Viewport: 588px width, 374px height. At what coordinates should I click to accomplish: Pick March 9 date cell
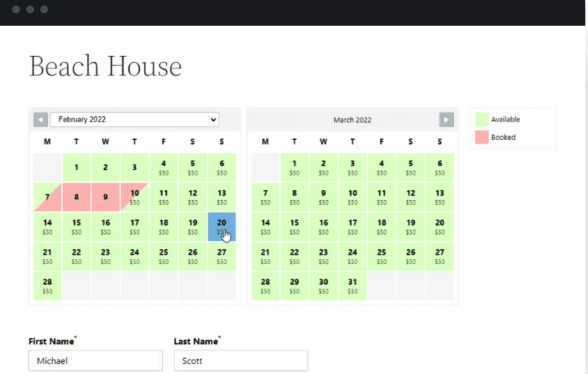pos(323,197)
